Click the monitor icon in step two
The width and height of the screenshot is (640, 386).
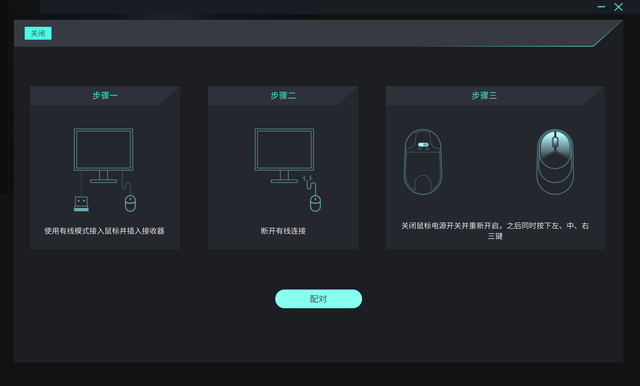pos(284,155)
